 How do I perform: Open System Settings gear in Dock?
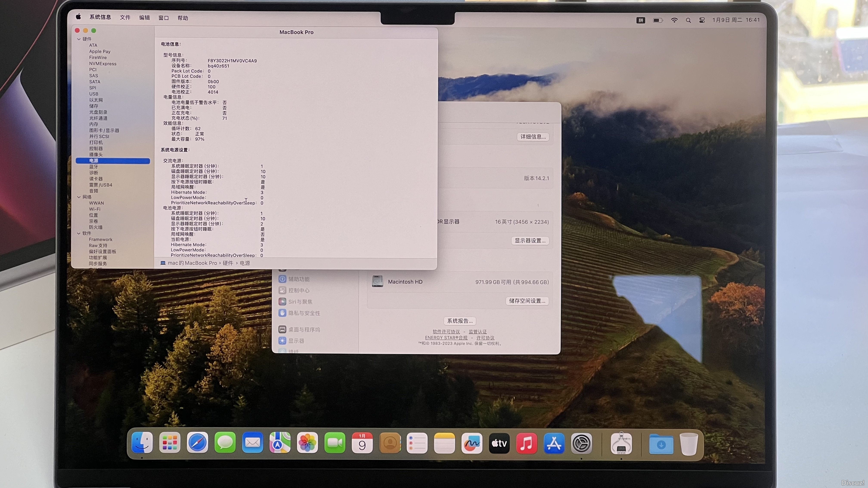pyautogui.click(x=582, y=443)
